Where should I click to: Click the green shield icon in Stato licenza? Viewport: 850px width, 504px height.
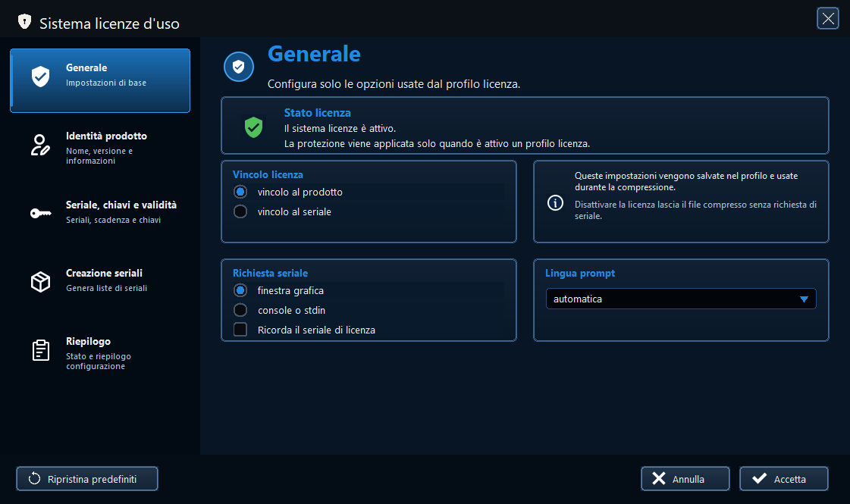[253, 127]
